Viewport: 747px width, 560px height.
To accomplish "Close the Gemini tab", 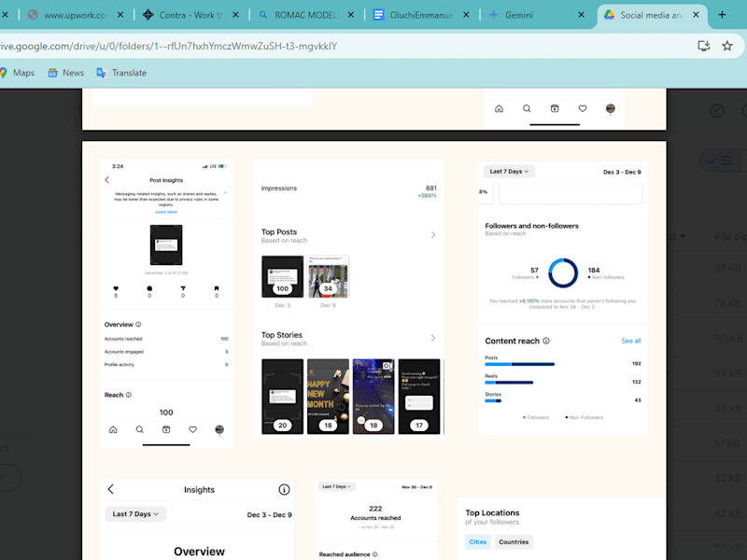I will (x=581, y=15).
